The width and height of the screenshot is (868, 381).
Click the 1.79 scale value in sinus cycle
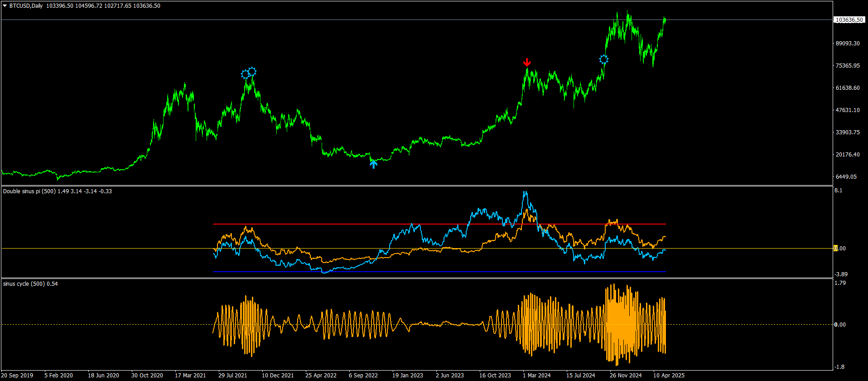840,283
